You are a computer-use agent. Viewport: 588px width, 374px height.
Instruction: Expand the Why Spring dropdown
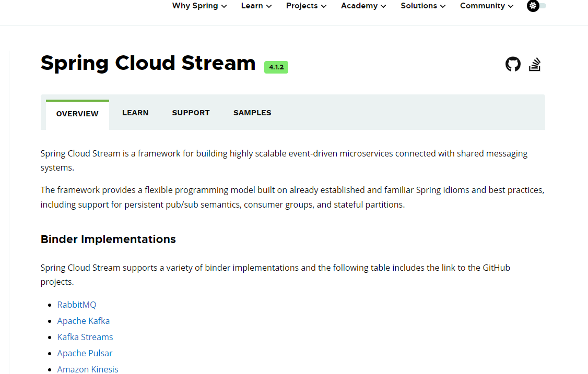tap(199, 6)
